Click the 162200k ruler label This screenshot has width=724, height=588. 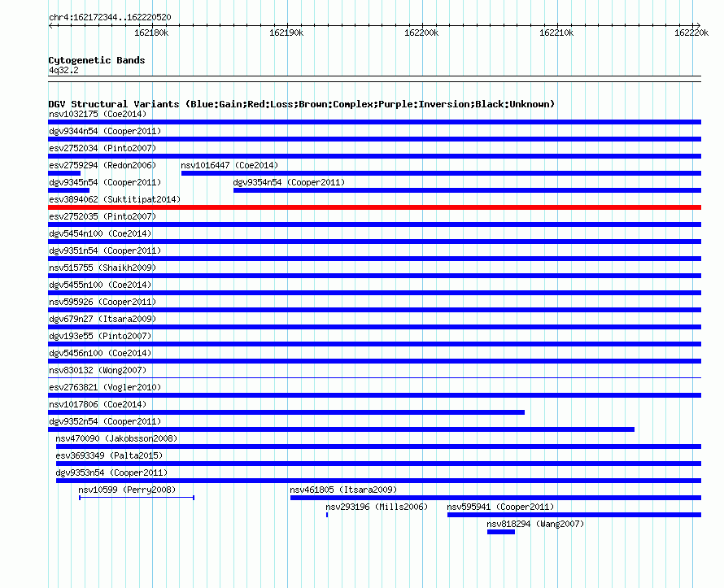point(421,33)
